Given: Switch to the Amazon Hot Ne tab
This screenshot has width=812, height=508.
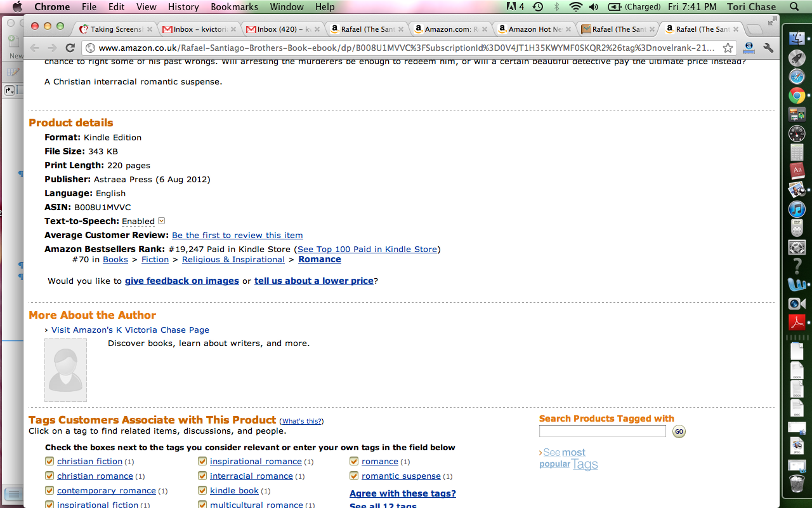Looking at the screenshot, I should [x=535, y=29].
